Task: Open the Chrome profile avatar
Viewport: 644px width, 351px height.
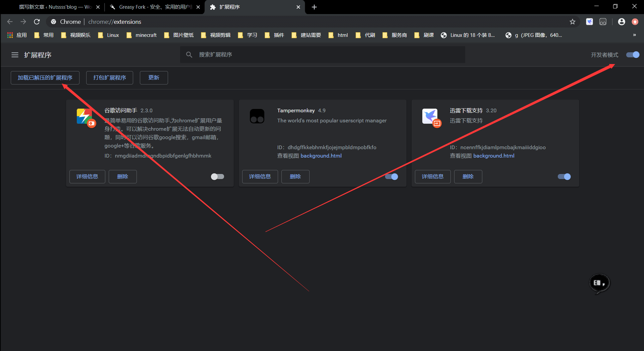Action: 622,22
